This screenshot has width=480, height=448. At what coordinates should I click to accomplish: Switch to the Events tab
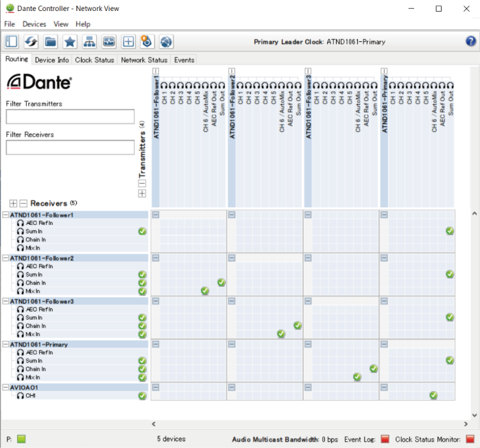(184, 60)
